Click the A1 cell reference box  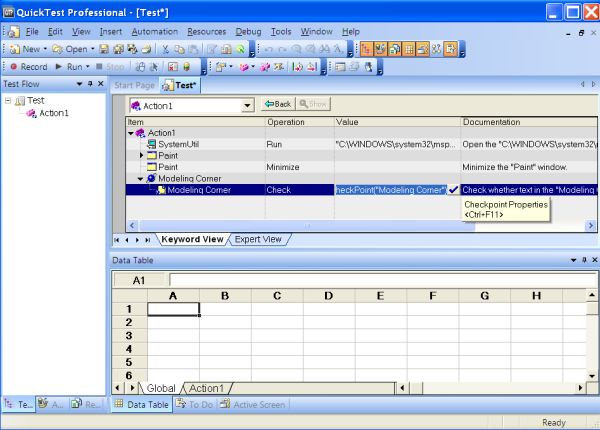[x=139, y=280]
